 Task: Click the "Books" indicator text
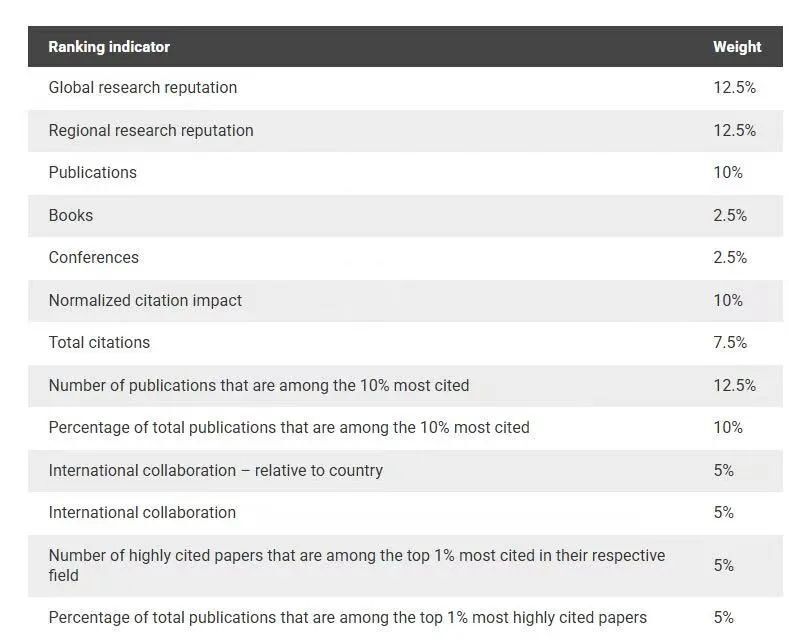(71, 216)
